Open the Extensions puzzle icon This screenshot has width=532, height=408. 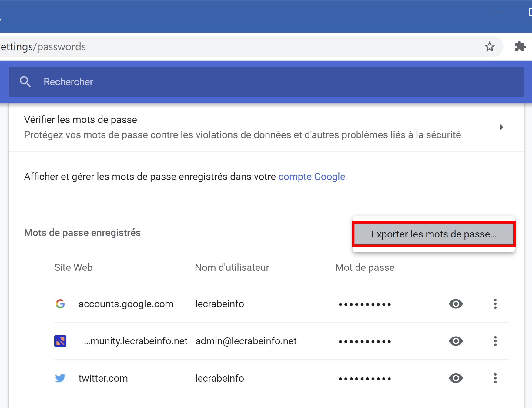[520, 47]
